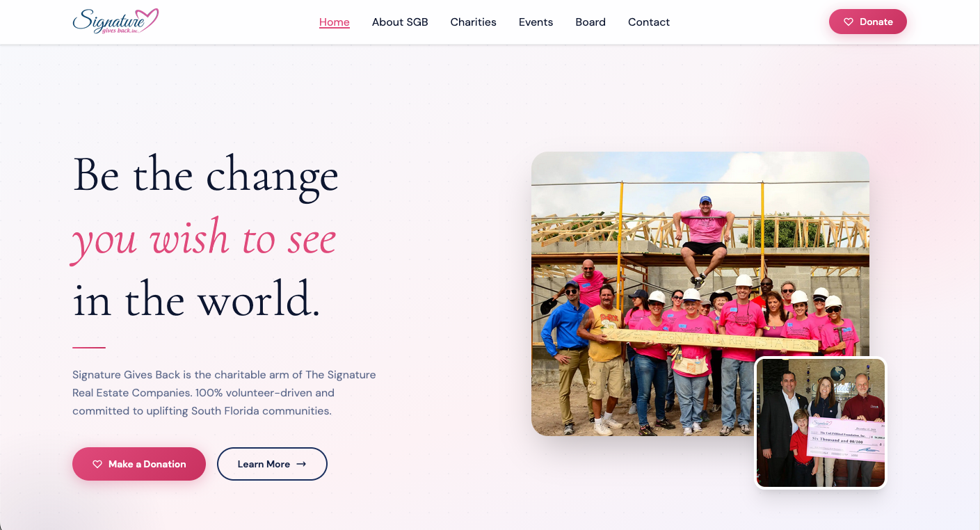
Task: Open the small check presentation photo
Action: tap(821, 423)
